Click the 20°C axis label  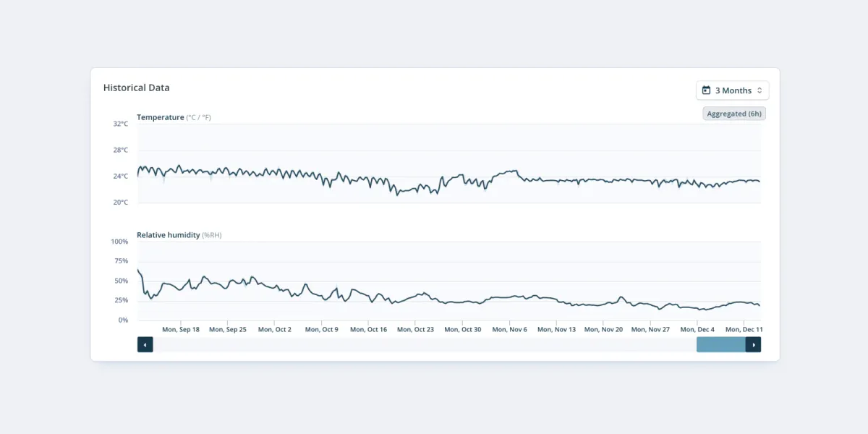(x=120, y=203)
